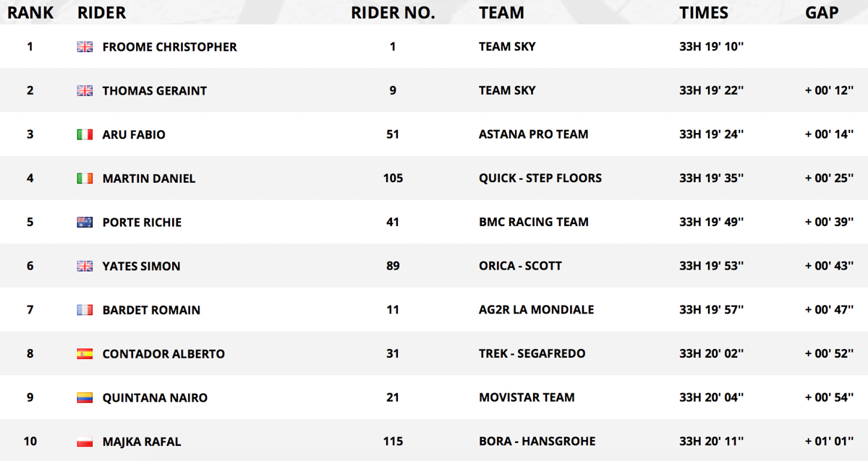Select the TEAM SKY entry for Thomas Geraint
This screenshot has height=461, width=868.
click(x=507, y=91)
